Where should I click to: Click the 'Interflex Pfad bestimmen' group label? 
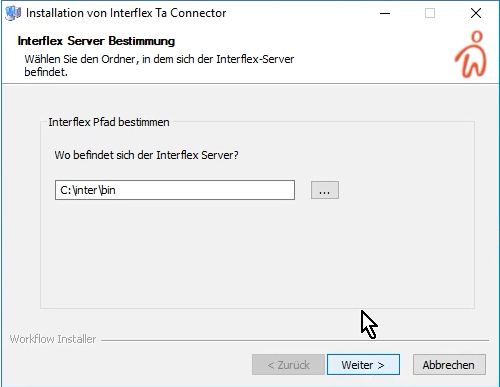click(x=109, y=122)
